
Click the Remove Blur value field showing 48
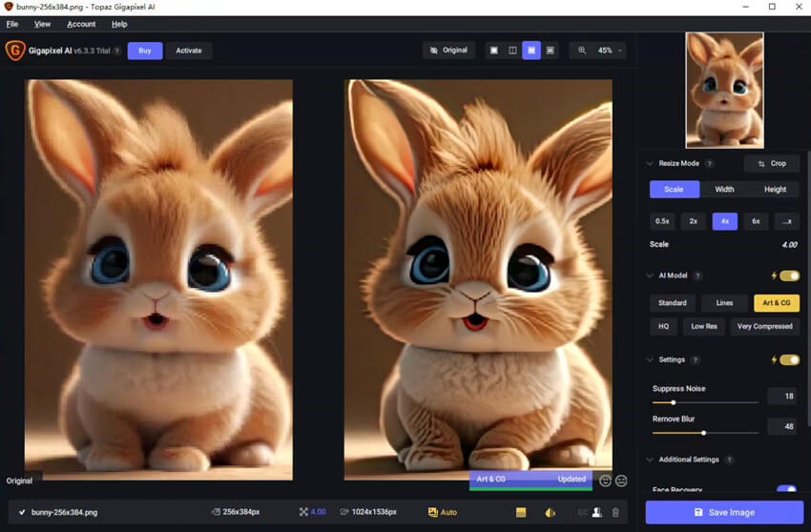click(782, 426)
